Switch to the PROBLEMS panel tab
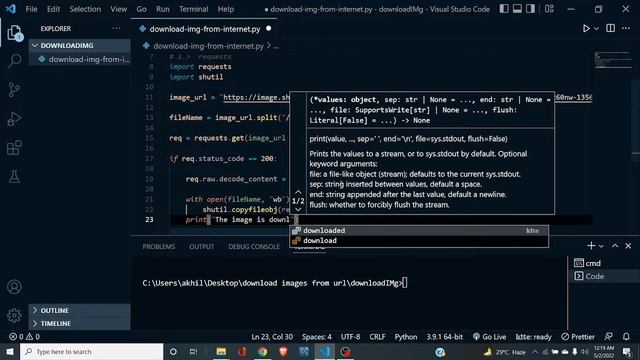The image size is (640, 360). pyautogui.click(x=158, y=247)
